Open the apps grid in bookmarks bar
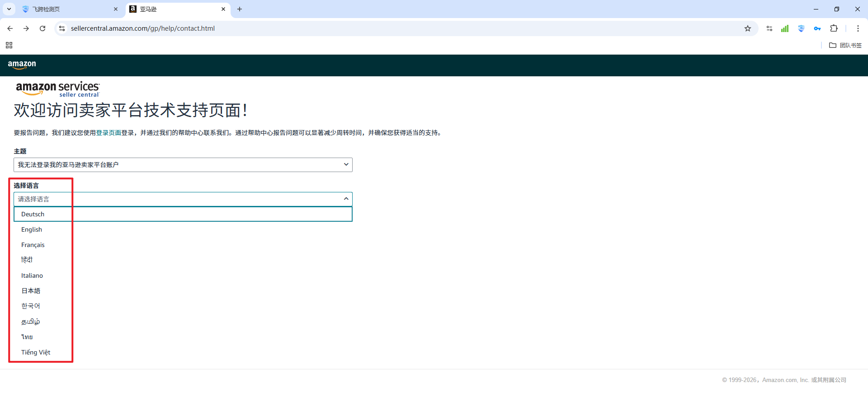Viewport: 868px width, 415px height. click(x=9, y=45)
